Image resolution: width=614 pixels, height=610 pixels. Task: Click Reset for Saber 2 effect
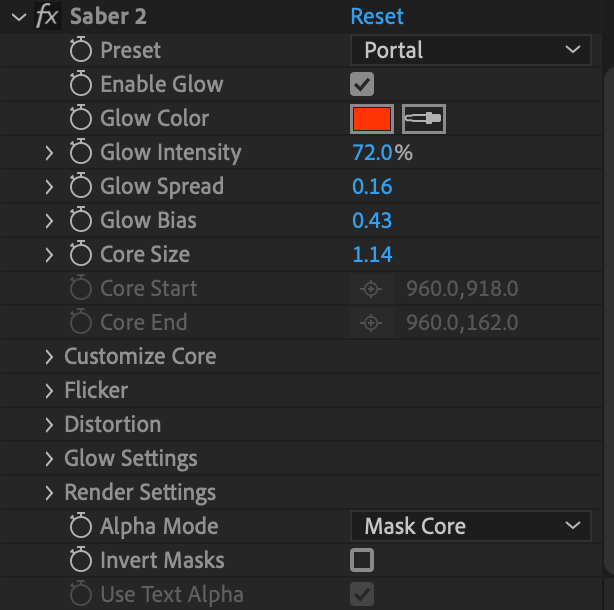(x=377, y=16)
